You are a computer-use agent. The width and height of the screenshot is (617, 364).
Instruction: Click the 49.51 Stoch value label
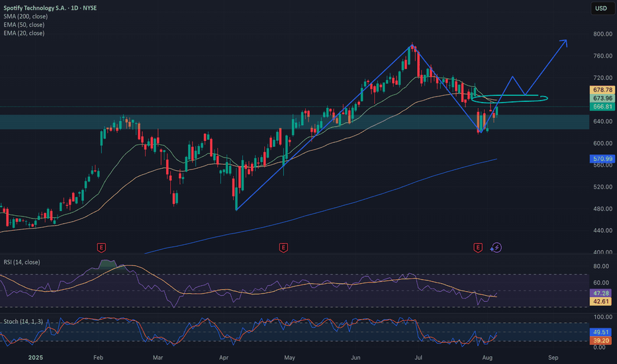601,332
